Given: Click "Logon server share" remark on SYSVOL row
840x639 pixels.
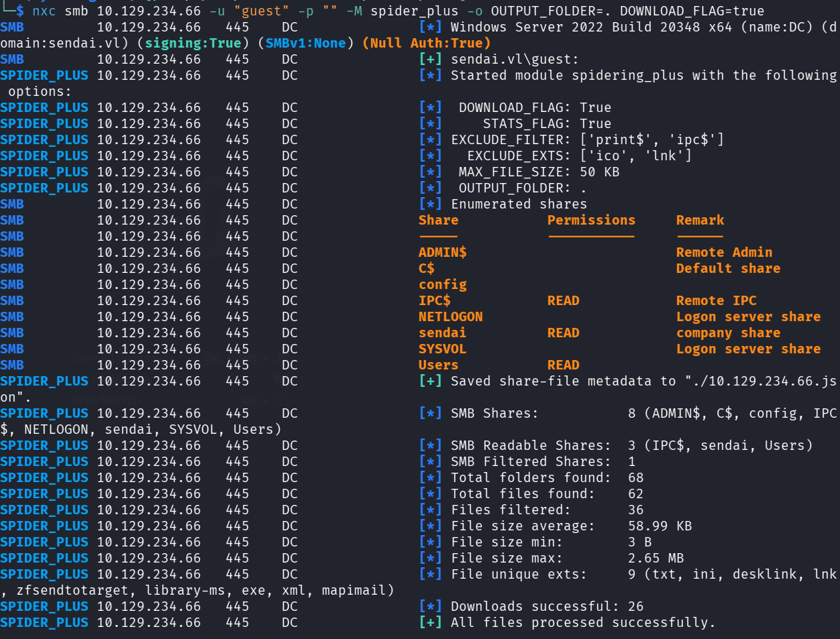Looking at the screenshot, I should pos(749,349).
